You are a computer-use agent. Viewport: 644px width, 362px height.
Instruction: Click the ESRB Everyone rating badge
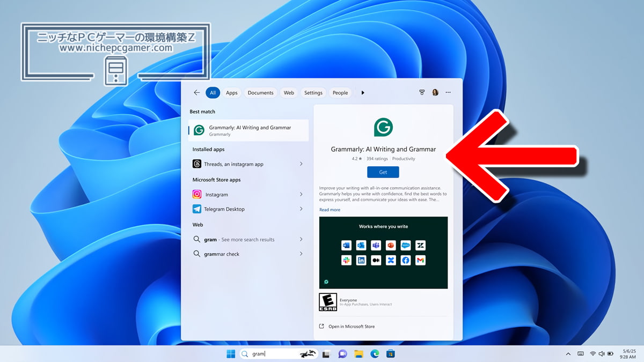(328, 302)
